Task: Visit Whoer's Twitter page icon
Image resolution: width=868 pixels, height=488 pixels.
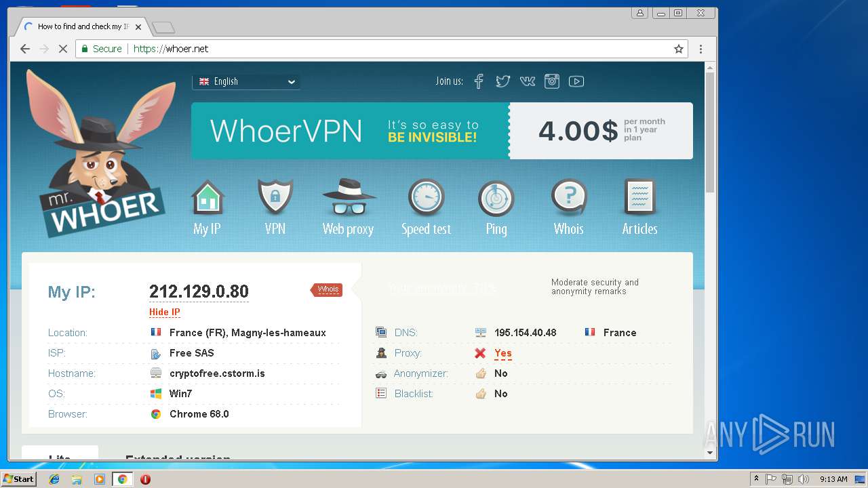Action: [x=502, y=81]
